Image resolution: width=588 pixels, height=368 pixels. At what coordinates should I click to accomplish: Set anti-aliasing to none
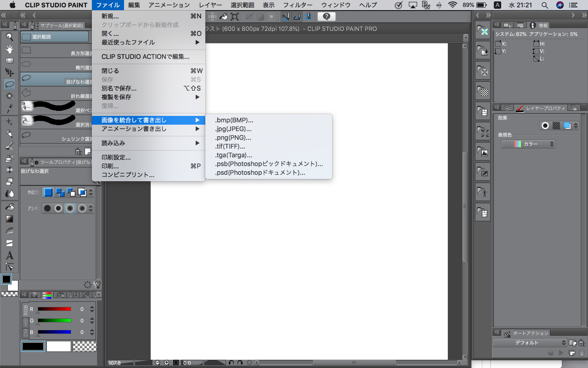47,208
